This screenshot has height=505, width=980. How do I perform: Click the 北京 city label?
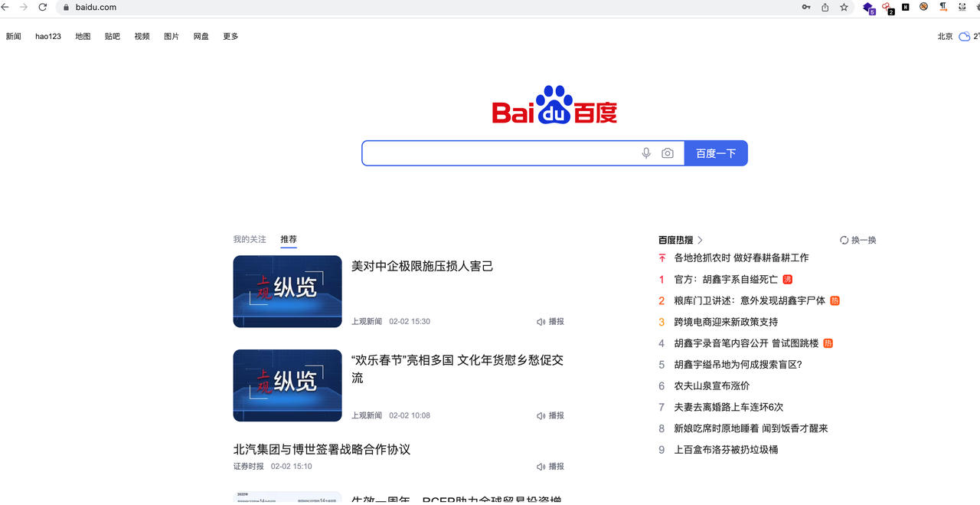(946, 36)
